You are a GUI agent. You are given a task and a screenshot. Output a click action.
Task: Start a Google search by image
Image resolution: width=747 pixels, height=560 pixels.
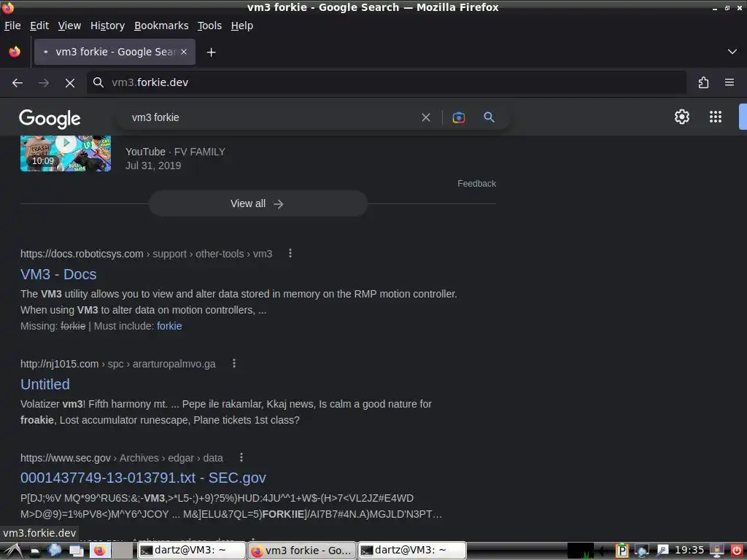point(458,117)
